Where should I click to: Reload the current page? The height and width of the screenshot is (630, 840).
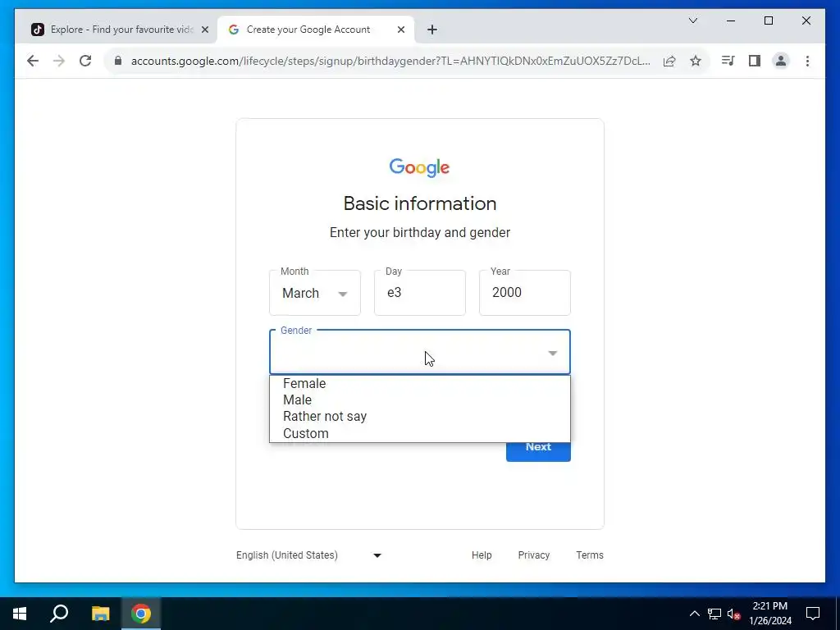point(85,61)
